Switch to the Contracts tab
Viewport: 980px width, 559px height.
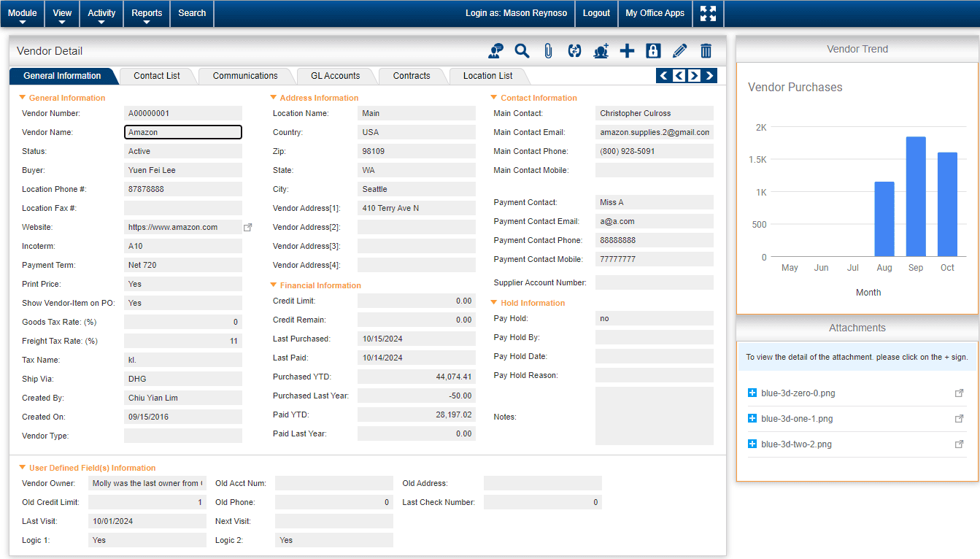coord(412,76)
